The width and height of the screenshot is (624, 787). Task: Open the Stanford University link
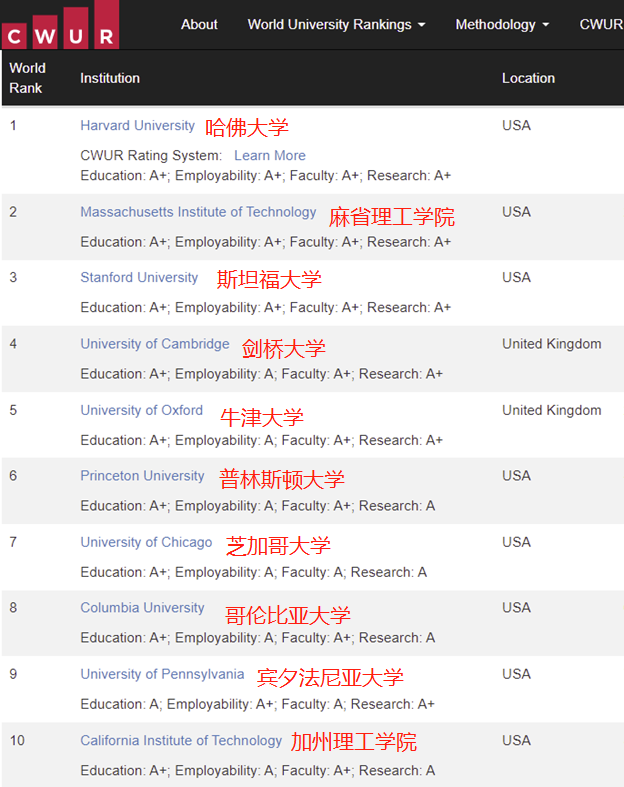[139, 278]
